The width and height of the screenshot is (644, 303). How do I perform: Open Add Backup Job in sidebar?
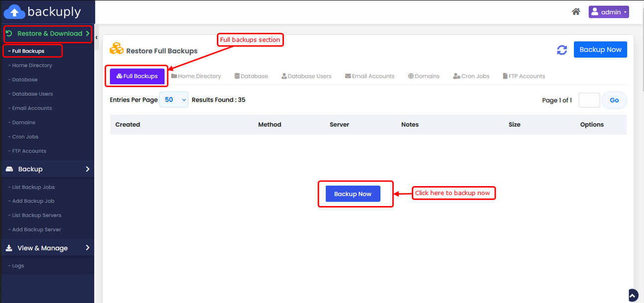click(x=33, y=202)
